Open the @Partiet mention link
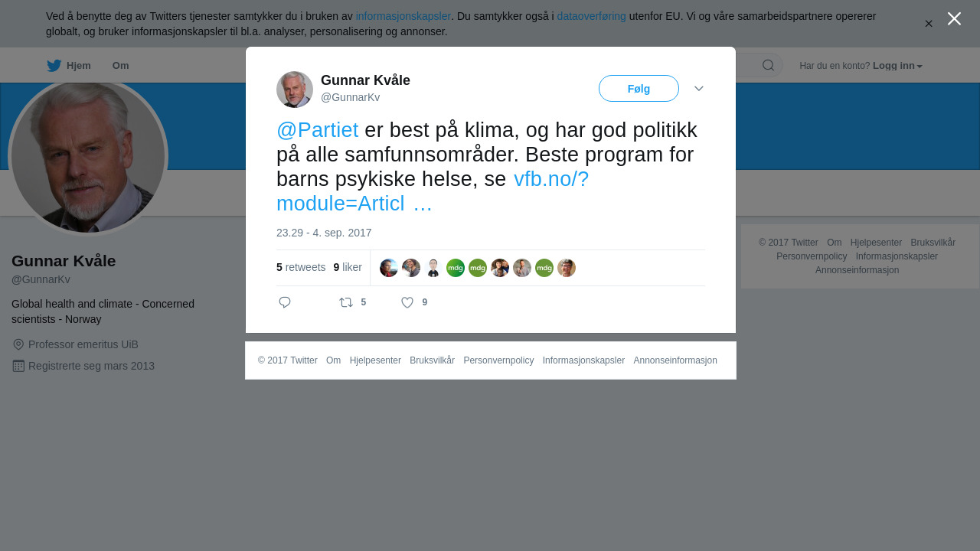The width and height of the screenshot is (980, 551). 318,130
